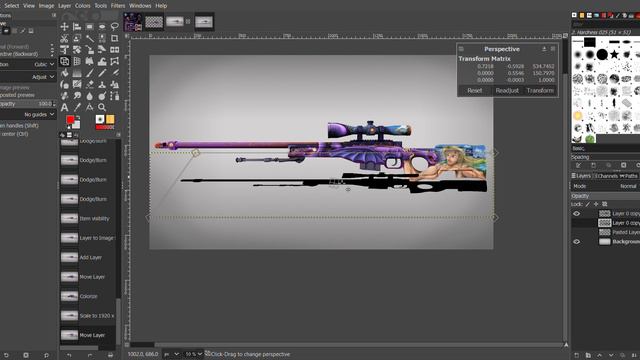Select the Rectangle Select tool
The image size is (640, 360).
[x=89, y=27]
